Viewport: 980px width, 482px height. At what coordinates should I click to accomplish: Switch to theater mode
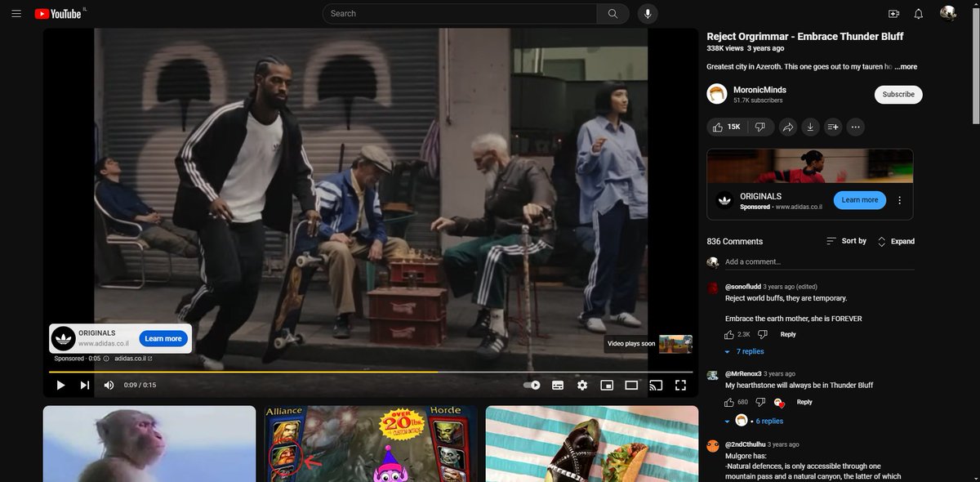[631, 385]
